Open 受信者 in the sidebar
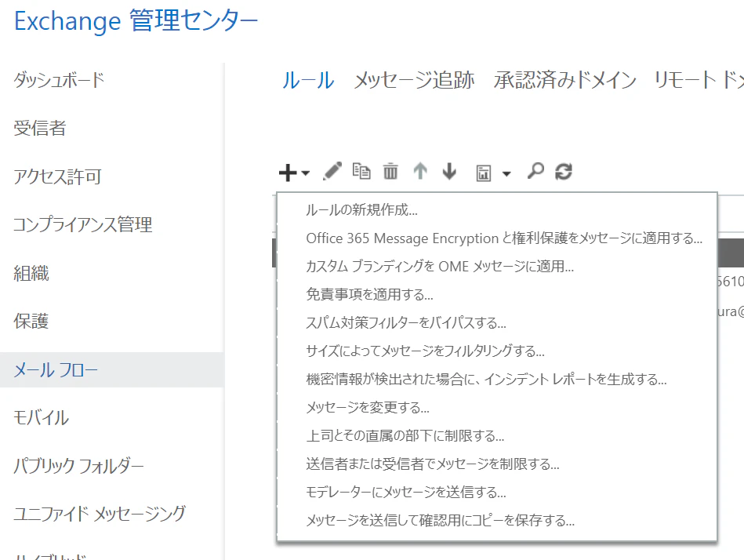This screenshot has height=560, width=744. (x=40, y=128)
